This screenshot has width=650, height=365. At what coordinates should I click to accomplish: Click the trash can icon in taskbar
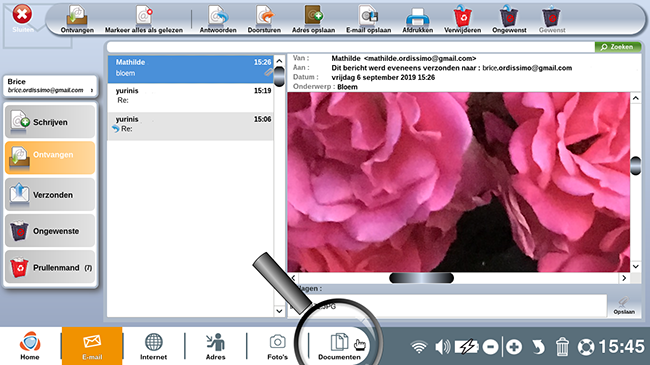point(562,347)
